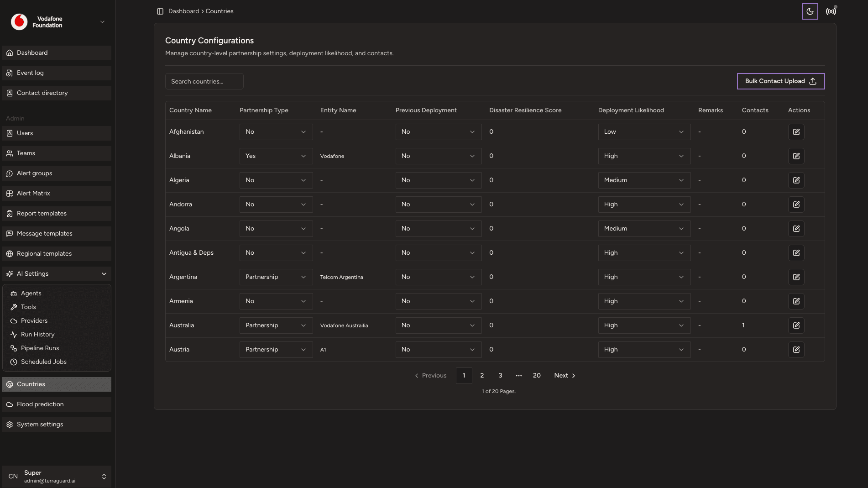Open the Alert Matrix page
The width and height of the screenshot is (868, 488).
(57, 194)
